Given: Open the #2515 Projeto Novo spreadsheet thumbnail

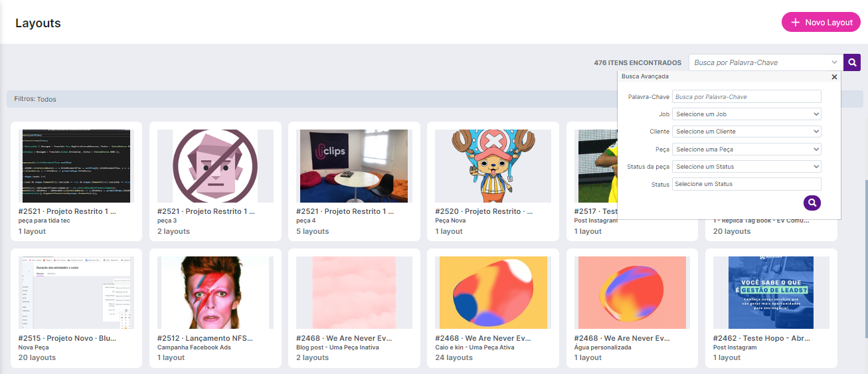Looking at the screenshot, I should point(76,292).
